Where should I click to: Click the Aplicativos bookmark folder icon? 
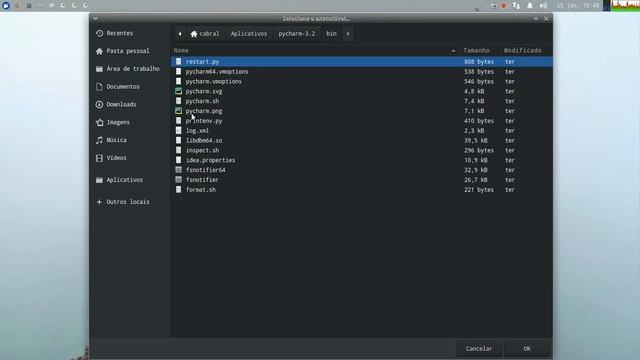[99, 180]
